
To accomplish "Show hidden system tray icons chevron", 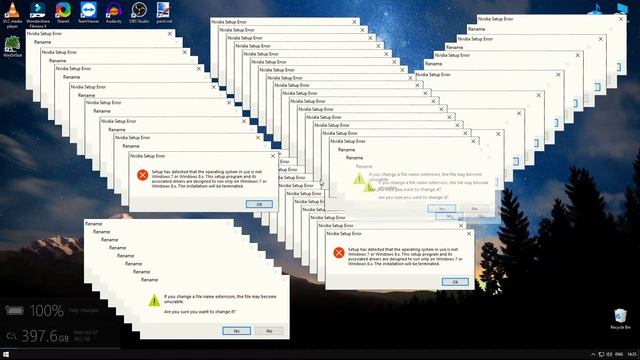I will (593, 354).
